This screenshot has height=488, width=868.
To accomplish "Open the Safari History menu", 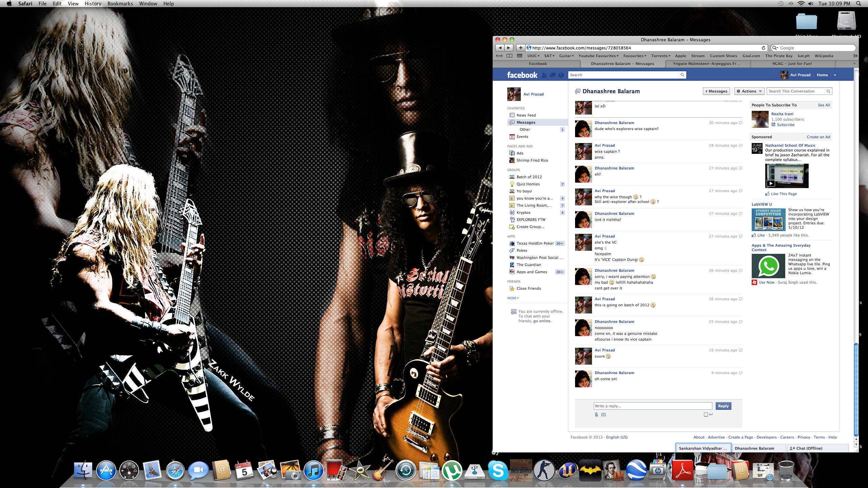I will 93,3.
